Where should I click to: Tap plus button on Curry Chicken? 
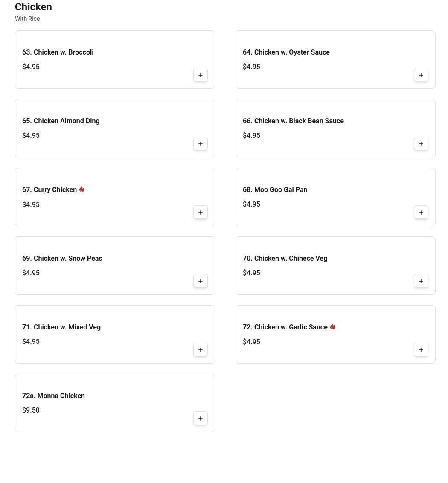tap(200, 212)
